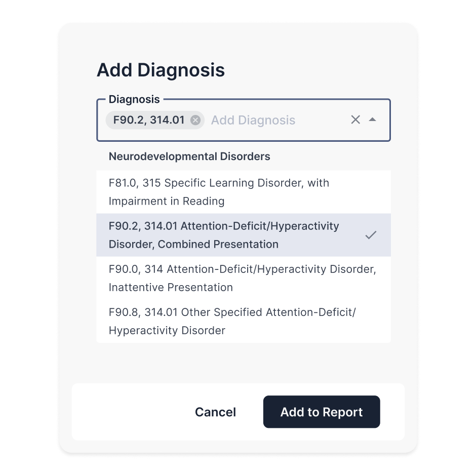Select the Add Diagnosis placeholder text
Screen dimensions: 476x476
click(253, 120)
